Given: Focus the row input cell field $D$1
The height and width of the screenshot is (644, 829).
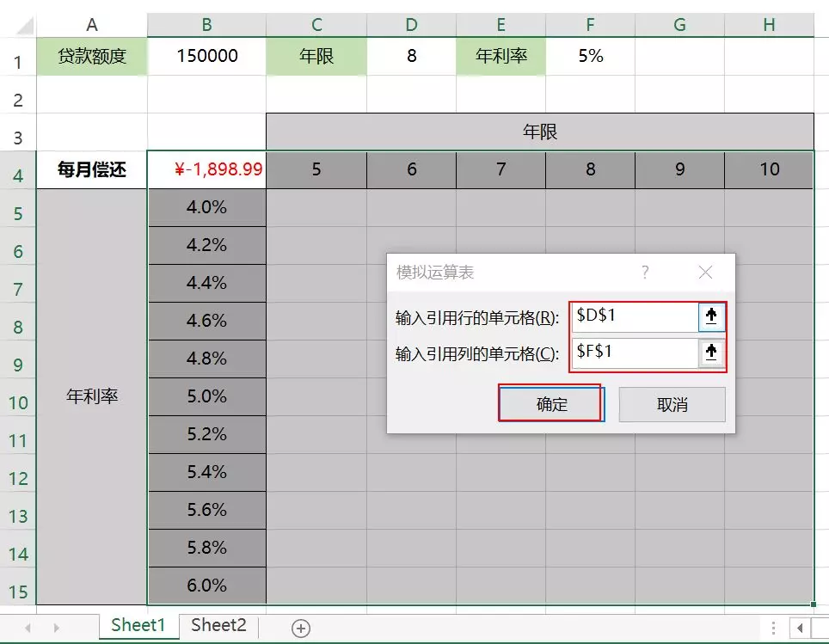Looking at the screenshot, I should click(x=635, y=316).
